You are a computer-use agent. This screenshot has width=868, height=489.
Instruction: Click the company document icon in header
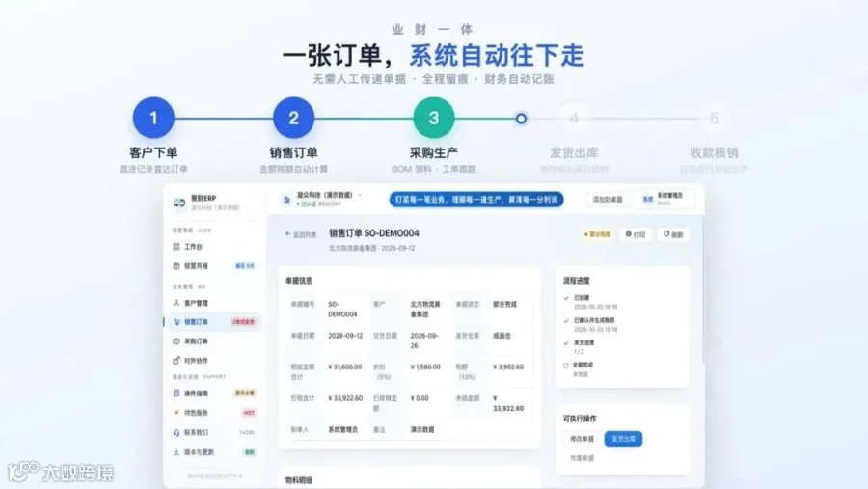286,200
